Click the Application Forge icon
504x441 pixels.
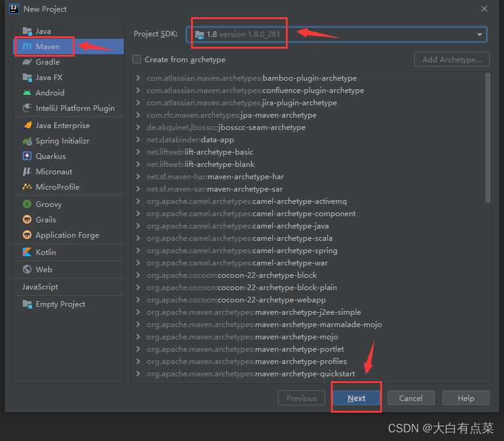[x=27, y=235]
